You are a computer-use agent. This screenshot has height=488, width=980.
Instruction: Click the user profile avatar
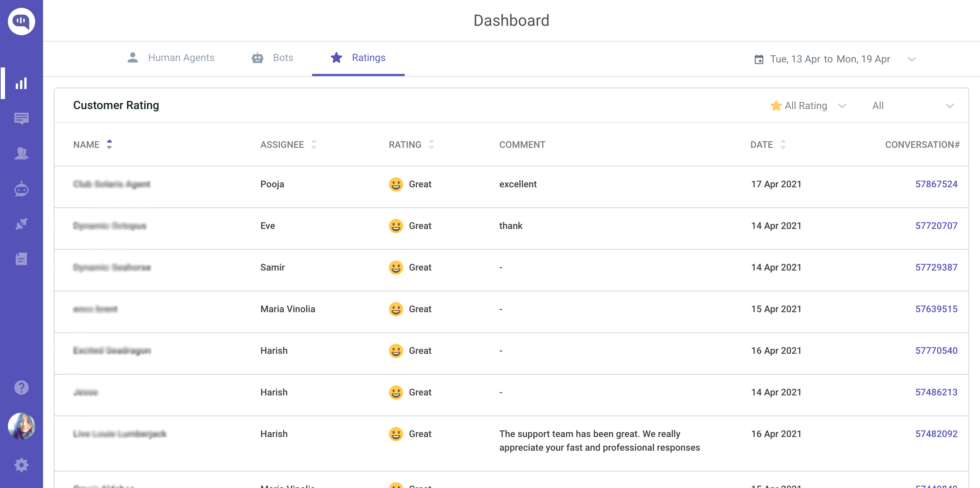click(21, 426)
